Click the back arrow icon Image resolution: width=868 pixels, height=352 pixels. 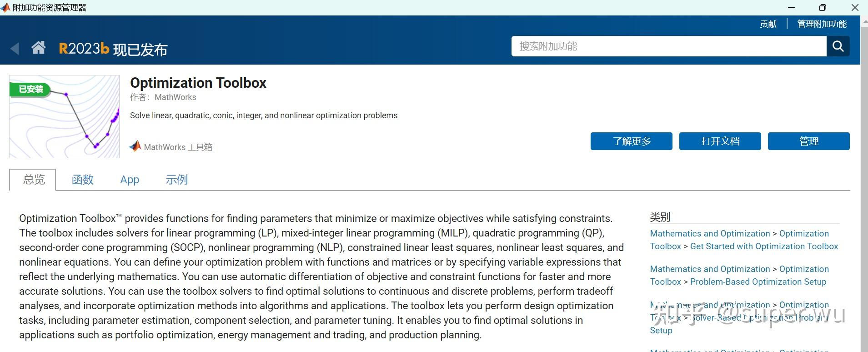click(15, 48)
